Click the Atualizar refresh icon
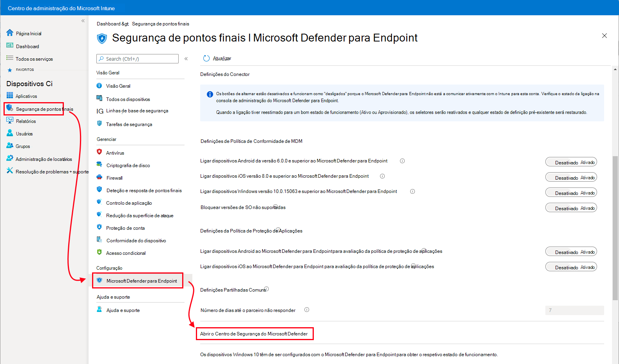 206,58
